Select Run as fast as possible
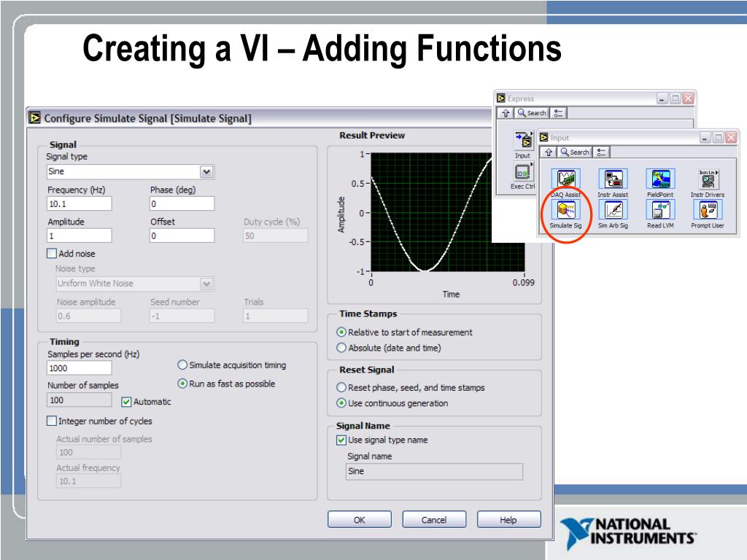Screen dimensions: 747x560 click(182, 384)
